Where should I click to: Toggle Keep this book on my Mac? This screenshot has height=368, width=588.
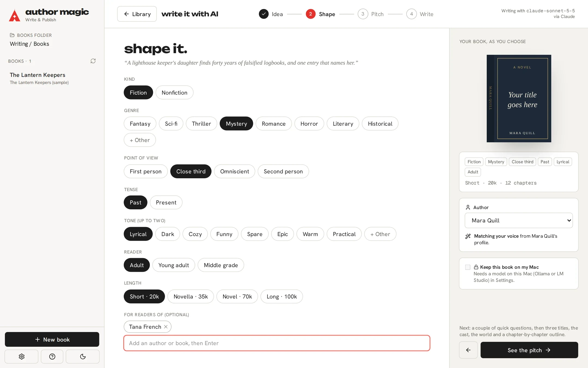[x=468, y=267]
